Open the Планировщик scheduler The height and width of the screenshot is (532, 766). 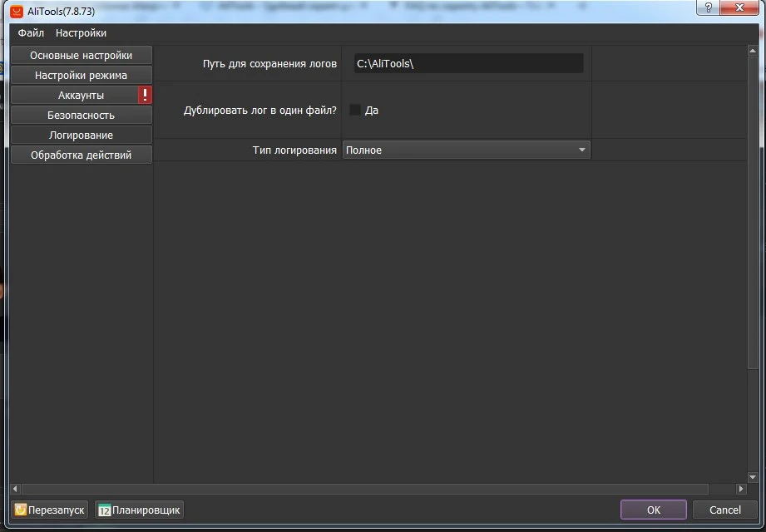point(139,510)
